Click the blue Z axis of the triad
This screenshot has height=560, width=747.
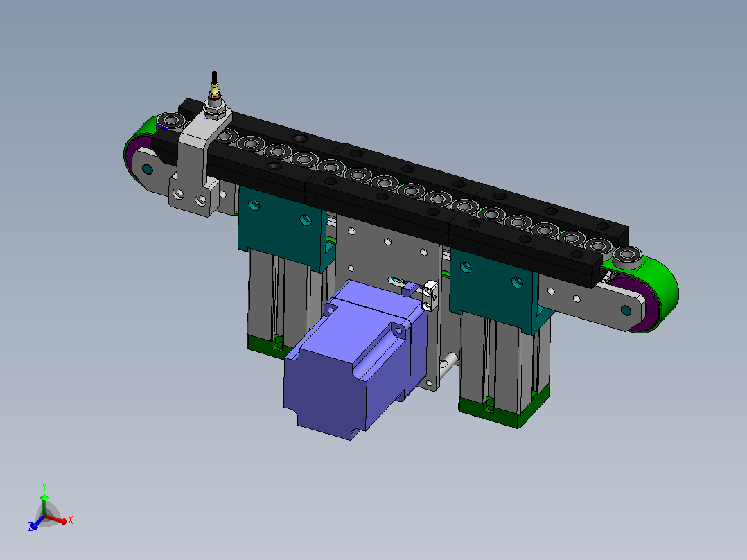pyautogui.click(x=36, y=523)
